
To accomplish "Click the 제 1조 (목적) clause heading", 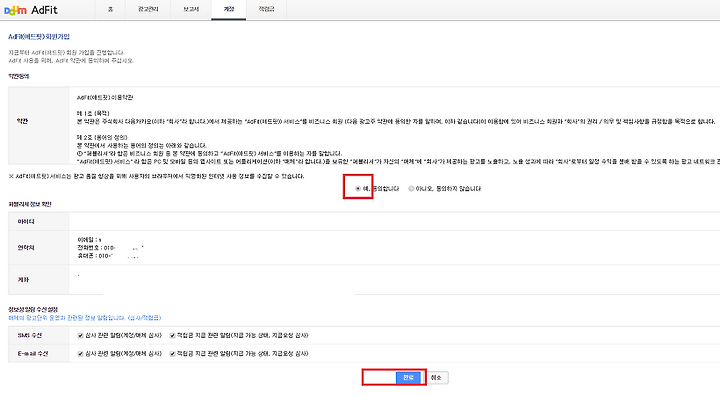I will (x=93, y=113).
